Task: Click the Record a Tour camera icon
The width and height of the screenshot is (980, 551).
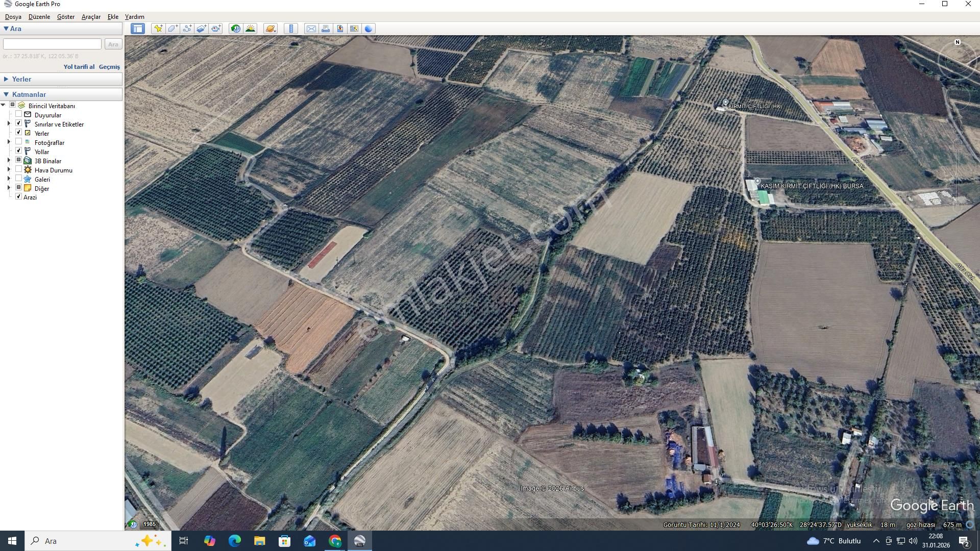Action: (x=216, y=29)
